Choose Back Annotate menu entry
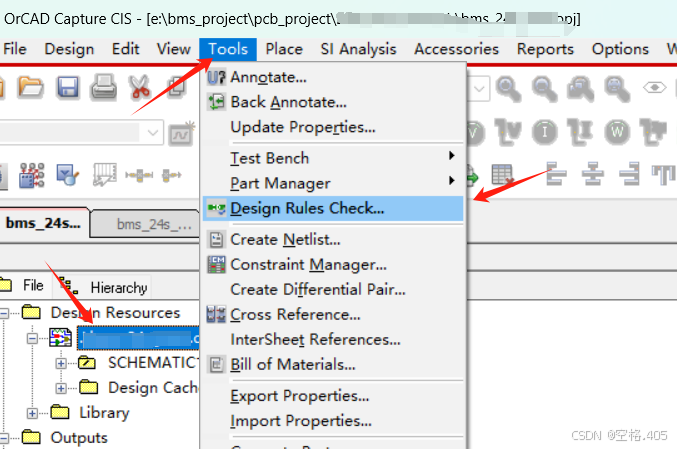This screenshot has width=677, height=449. 333,102
